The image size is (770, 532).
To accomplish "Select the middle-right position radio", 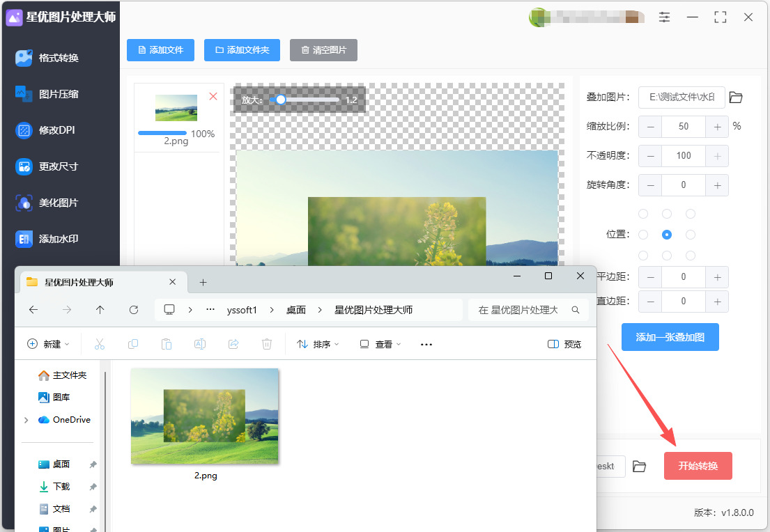I will (x=691, y=235).
